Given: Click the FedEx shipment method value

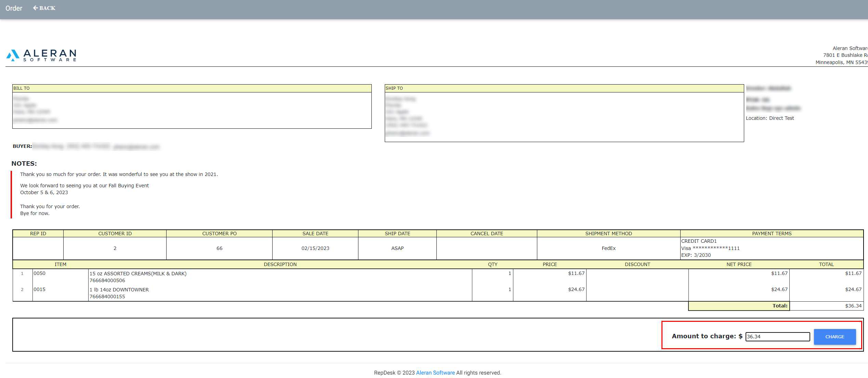Looking at the screenshot, I should (608, 248).
